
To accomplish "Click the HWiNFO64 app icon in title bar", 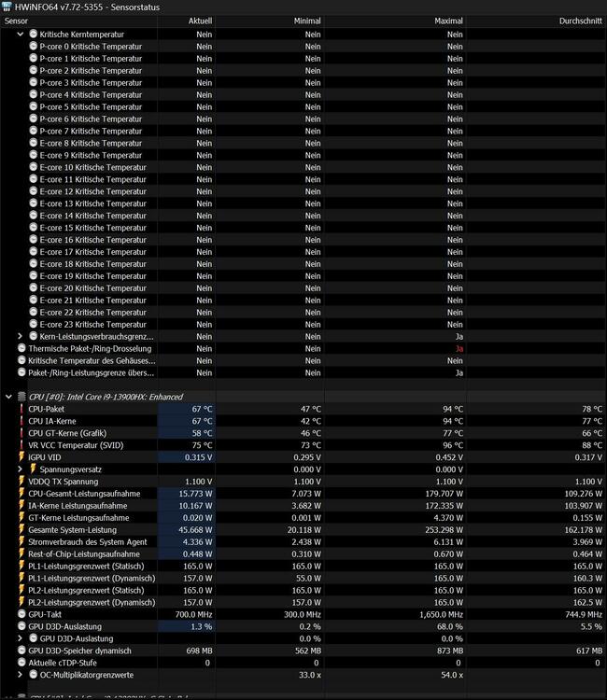I will pyautogui.click(x=7, y=7).
